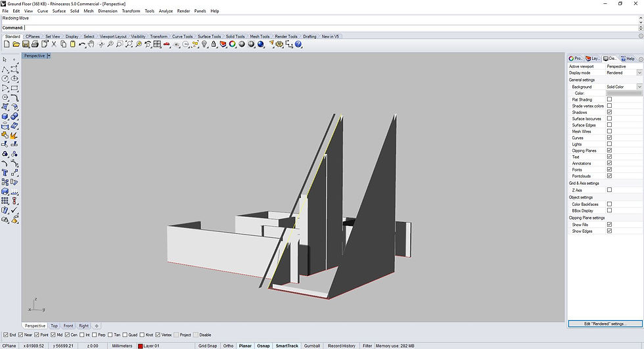Enable the Z Axis checkbox
Image resolution: width=644 pixels, height=349 pixels.
click(610, 190)
